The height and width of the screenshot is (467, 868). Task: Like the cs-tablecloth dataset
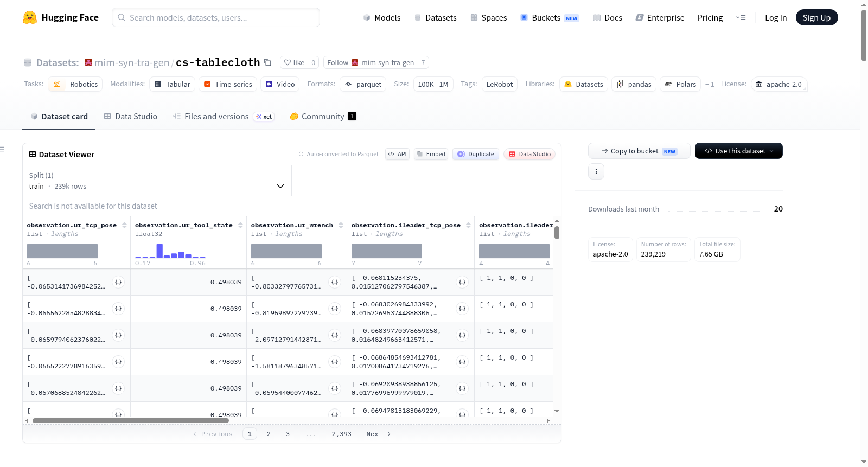click(294, 62)
